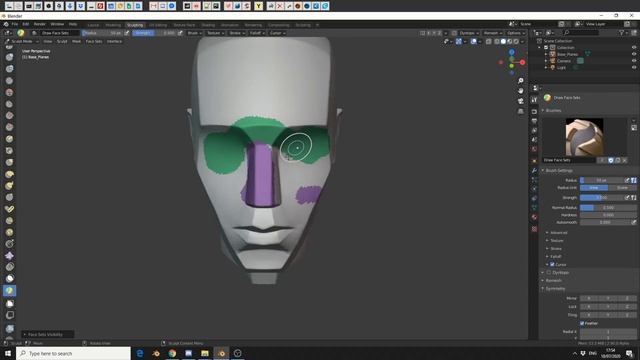Open the Material properties tab
640x360 pixels.
(x=534, y=218)
